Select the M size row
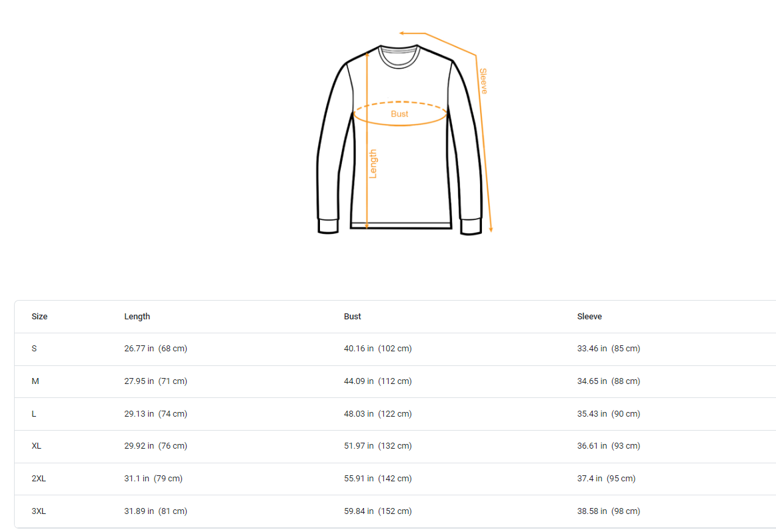 [395, 381]
